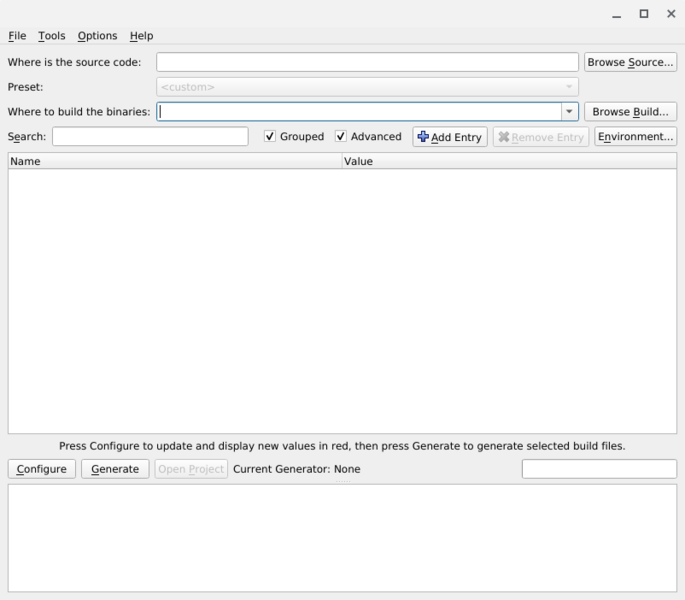Toggle the Advanced checkbox
This screenshot has width=685, height=600.
341,137
